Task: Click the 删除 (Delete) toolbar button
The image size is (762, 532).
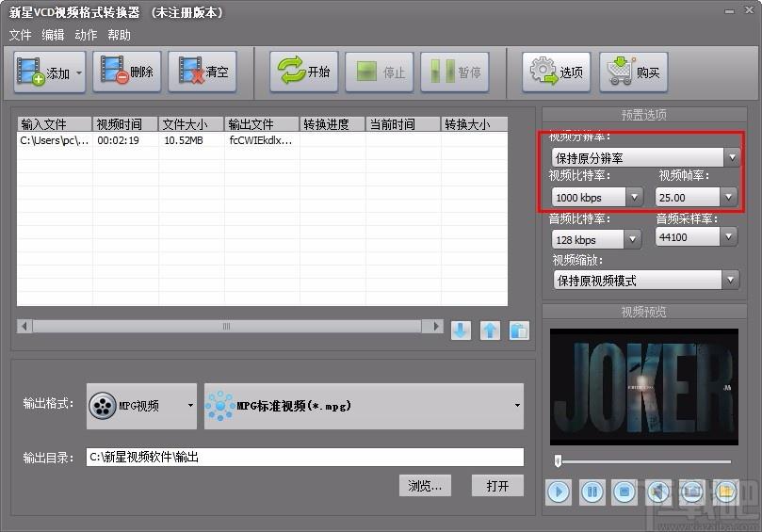Action: pos(127,72)
